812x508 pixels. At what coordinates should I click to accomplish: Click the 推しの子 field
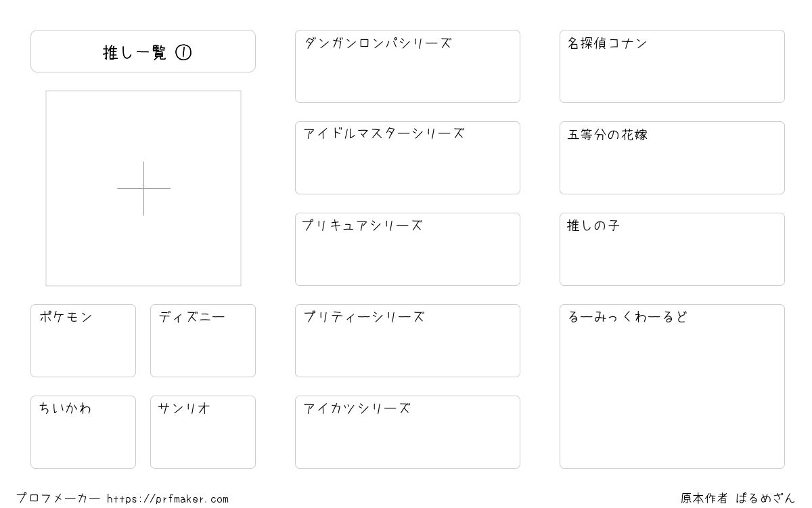672,249
